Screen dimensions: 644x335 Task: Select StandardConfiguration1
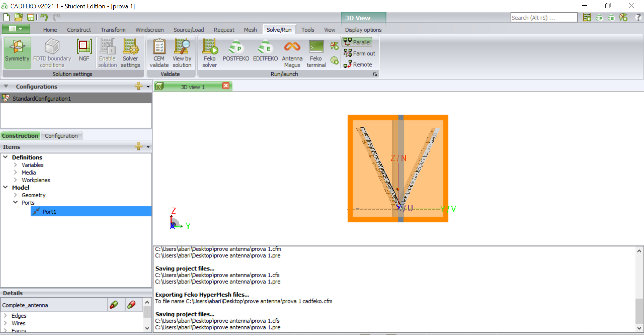coord(76,98)
